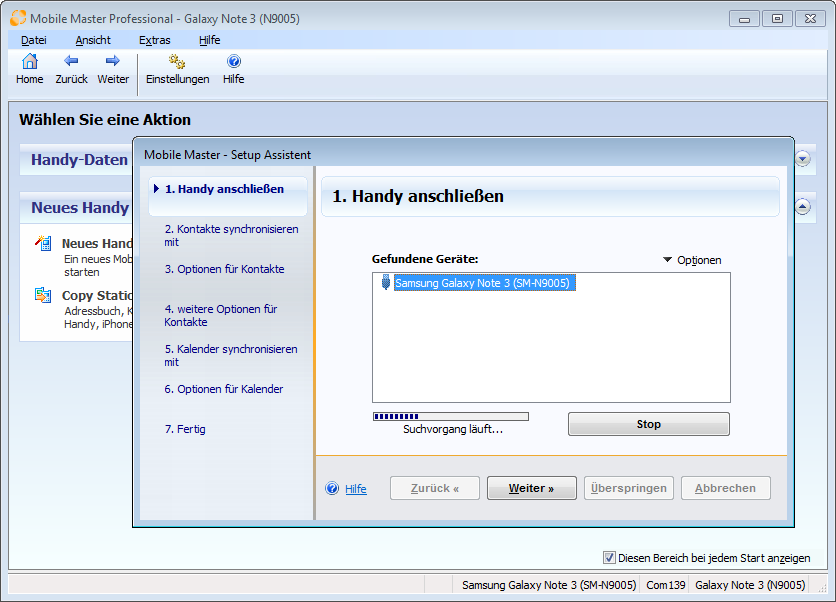Click the Stop button
Image resolution: width=836 pixels, height=602 pixels.
tap(648, 424)
